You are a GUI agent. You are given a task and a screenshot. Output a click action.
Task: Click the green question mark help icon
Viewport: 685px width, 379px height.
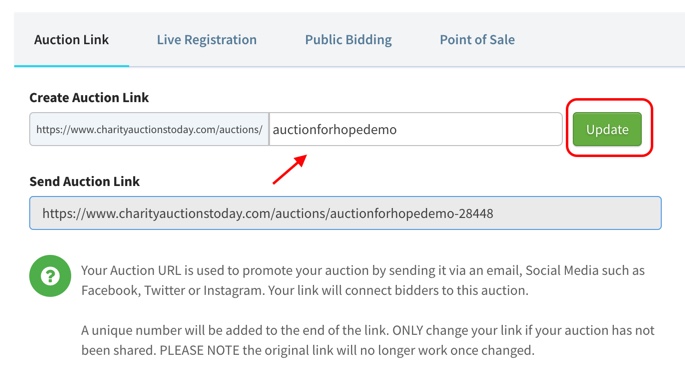click(x=50, y=276)
